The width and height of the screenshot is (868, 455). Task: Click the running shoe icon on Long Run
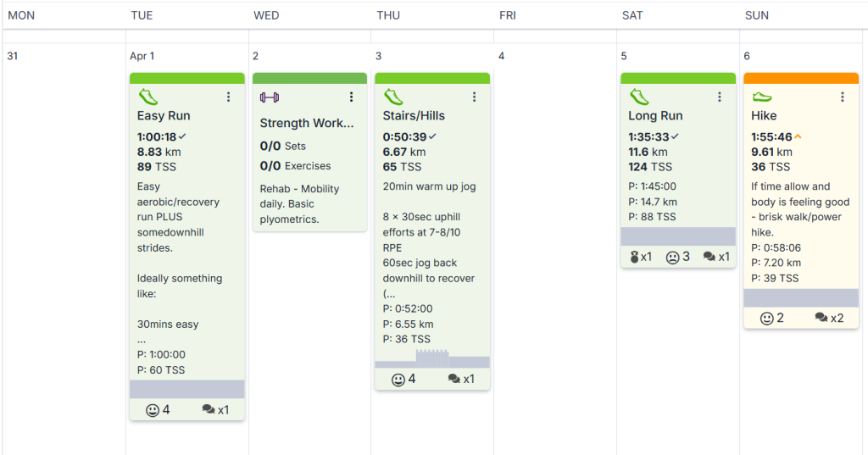click(638, 97)
